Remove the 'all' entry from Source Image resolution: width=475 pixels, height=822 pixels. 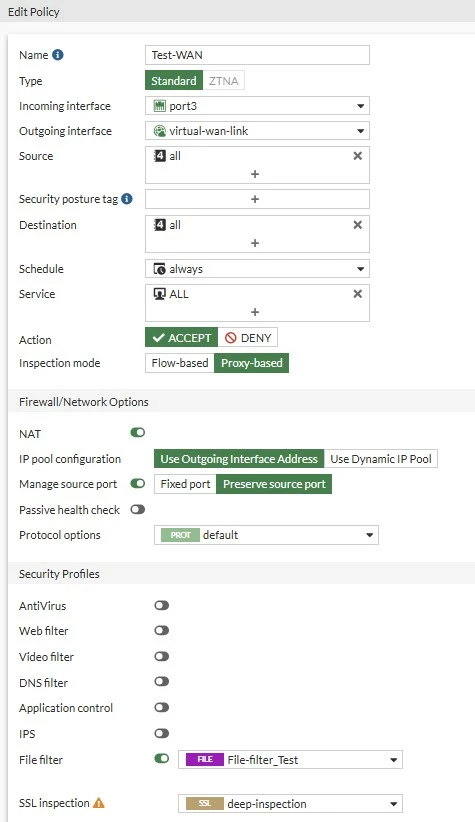click(358, 156)
